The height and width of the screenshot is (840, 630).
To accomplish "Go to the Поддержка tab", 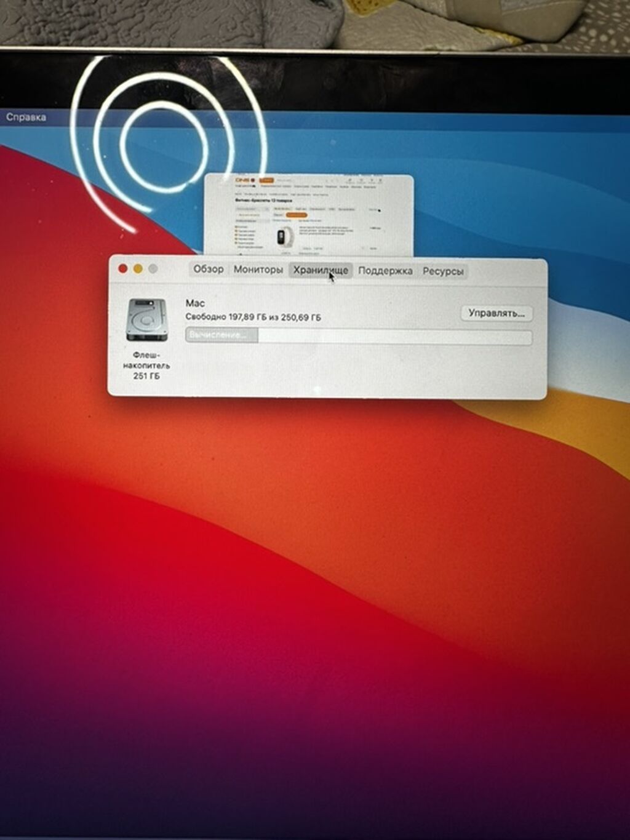I will tap(385, 271).
